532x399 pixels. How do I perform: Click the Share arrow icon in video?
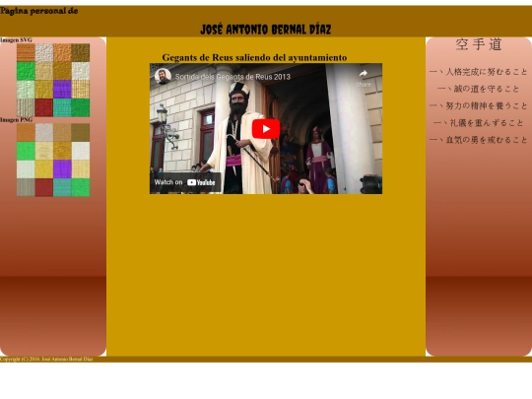[x=363, y=74]
